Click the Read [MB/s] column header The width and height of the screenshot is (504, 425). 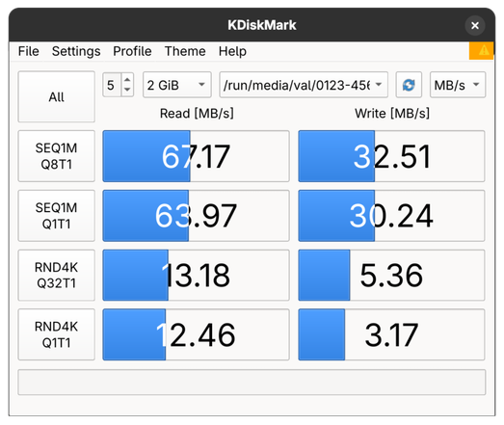[197, 114]
